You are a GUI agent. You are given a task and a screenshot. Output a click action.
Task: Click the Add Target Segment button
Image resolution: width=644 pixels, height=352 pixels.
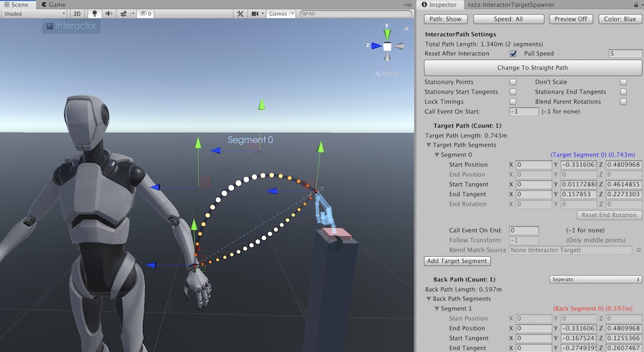click(458, 260)
